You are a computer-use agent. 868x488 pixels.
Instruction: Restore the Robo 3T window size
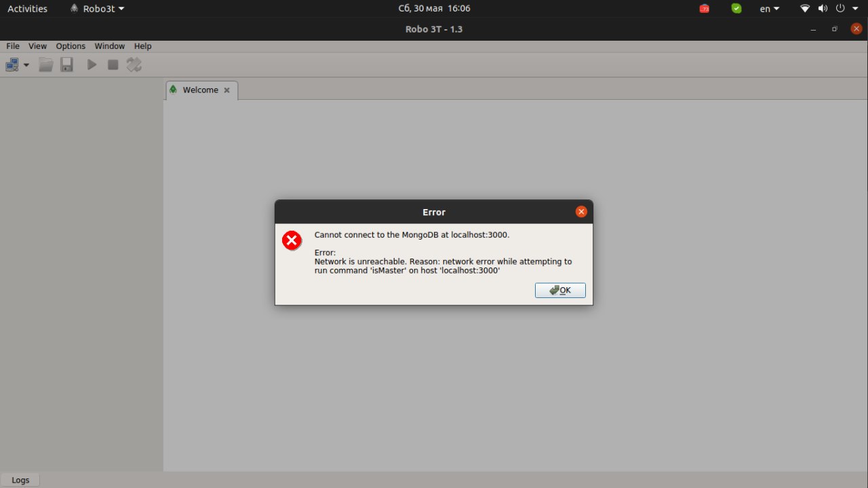(835, 29)
